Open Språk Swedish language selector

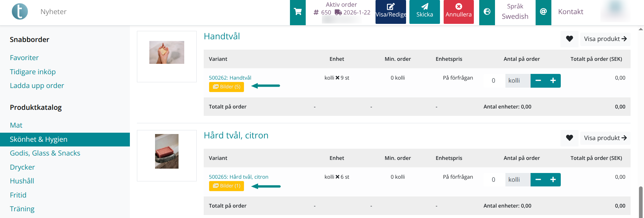click(515, 12)
